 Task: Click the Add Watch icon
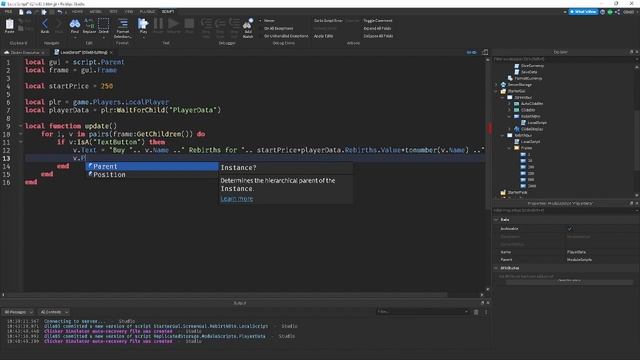(248, 24)
